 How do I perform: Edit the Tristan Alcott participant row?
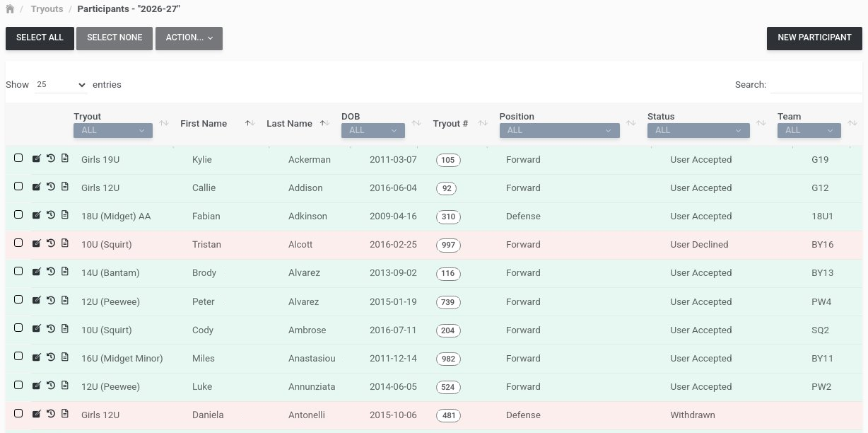coord(37,243)
